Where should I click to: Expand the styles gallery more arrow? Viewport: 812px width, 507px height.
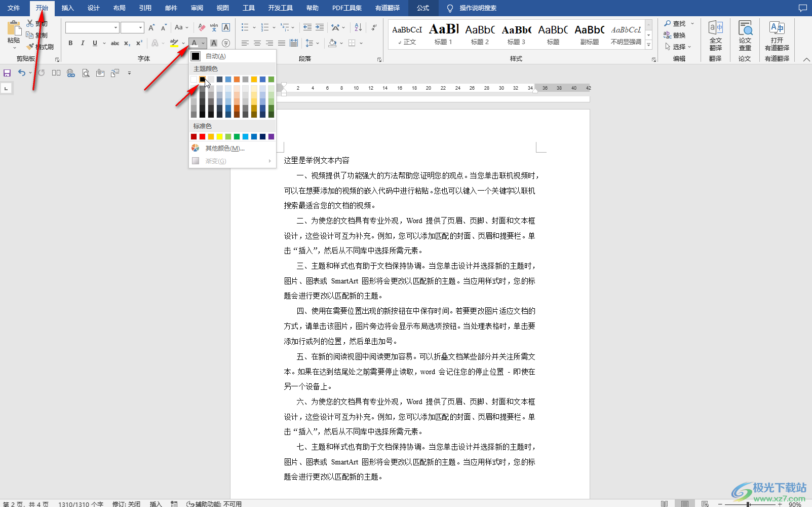pyautogui.click(x=648, y=45)
